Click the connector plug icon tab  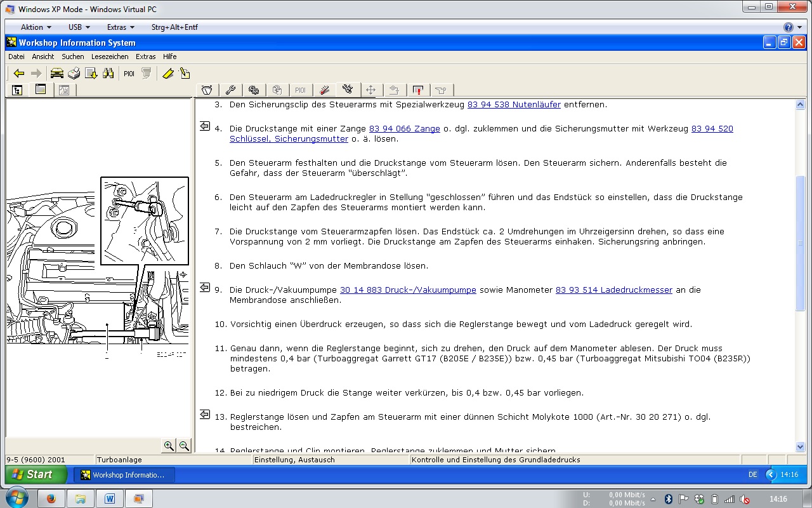348,90
